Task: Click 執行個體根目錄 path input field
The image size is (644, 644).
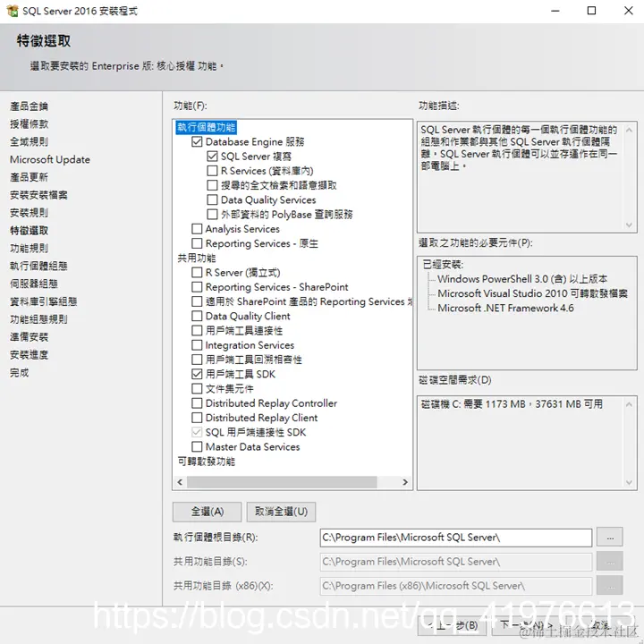Action: click(456, 538)
